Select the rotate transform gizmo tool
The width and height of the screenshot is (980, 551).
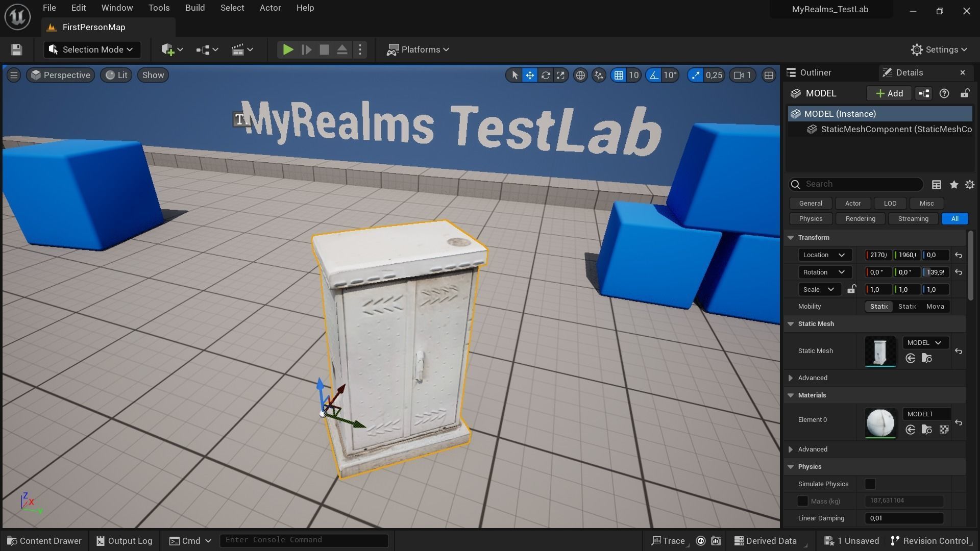pos(546,76)
